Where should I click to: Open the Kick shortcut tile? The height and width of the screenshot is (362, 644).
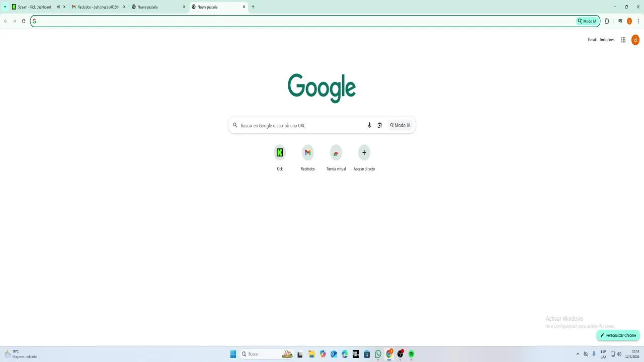pos(280,158)
